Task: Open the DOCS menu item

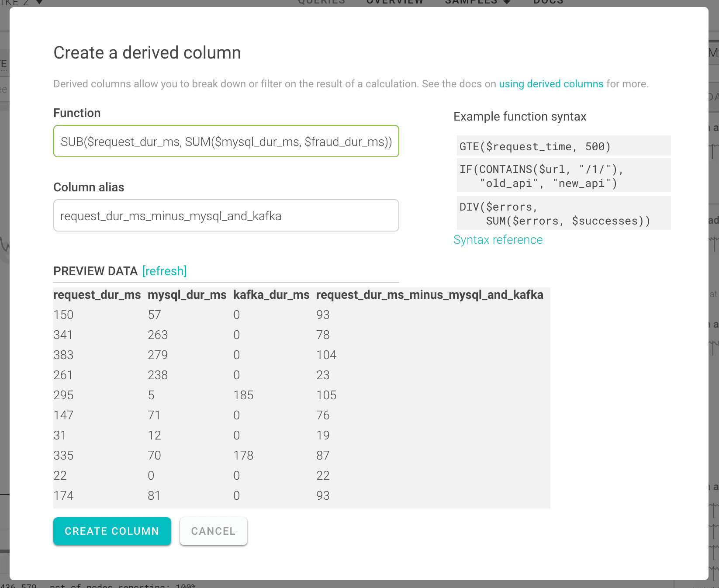Action: tap(548, 3)
